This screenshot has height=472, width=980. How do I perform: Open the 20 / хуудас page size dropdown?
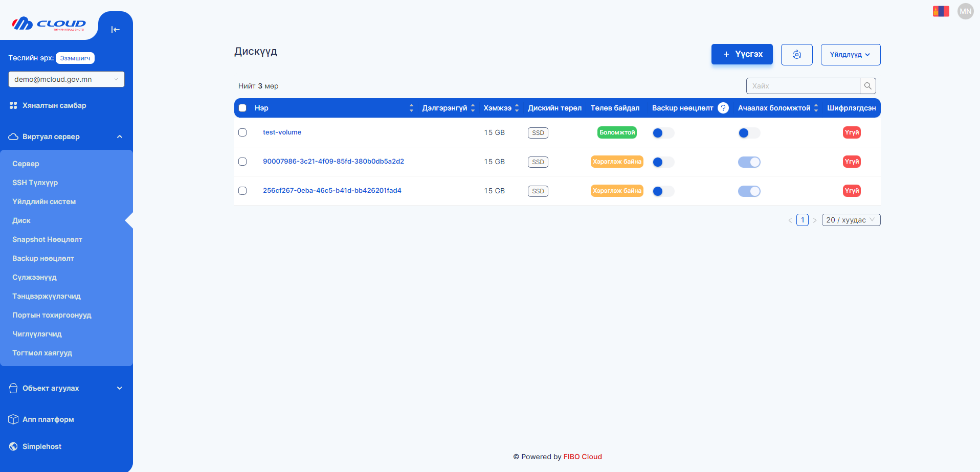pyautogui.click(x=851, y=220)
